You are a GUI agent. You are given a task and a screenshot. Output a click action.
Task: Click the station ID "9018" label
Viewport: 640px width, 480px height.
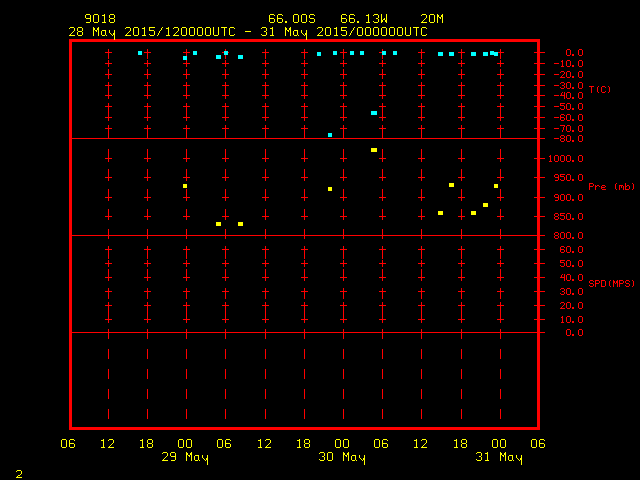100,19
